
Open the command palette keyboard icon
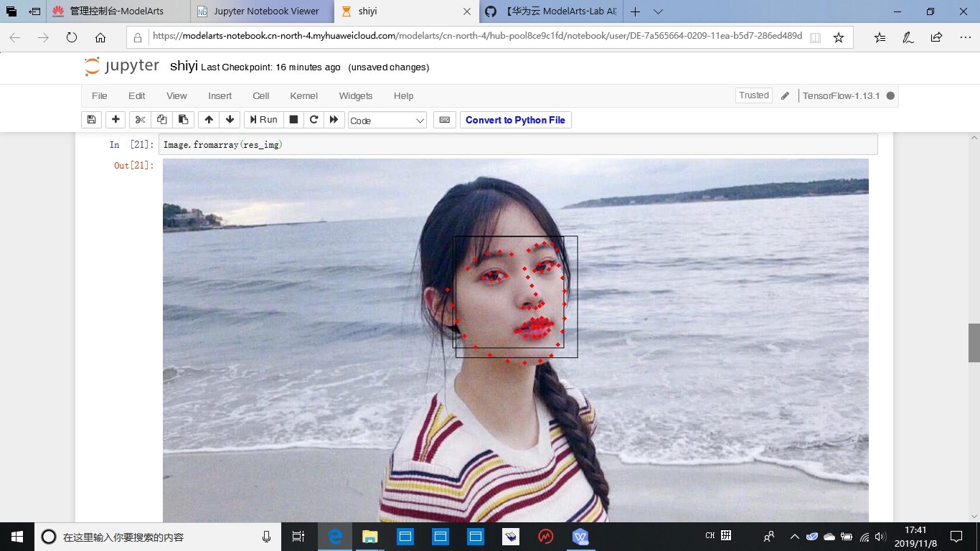444,120
